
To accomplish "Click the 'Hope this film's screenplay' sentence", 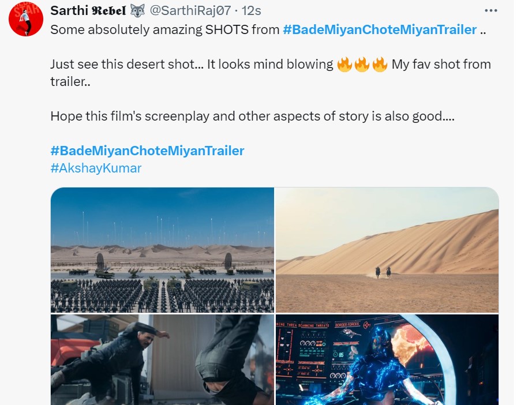I will coord(252,116).
